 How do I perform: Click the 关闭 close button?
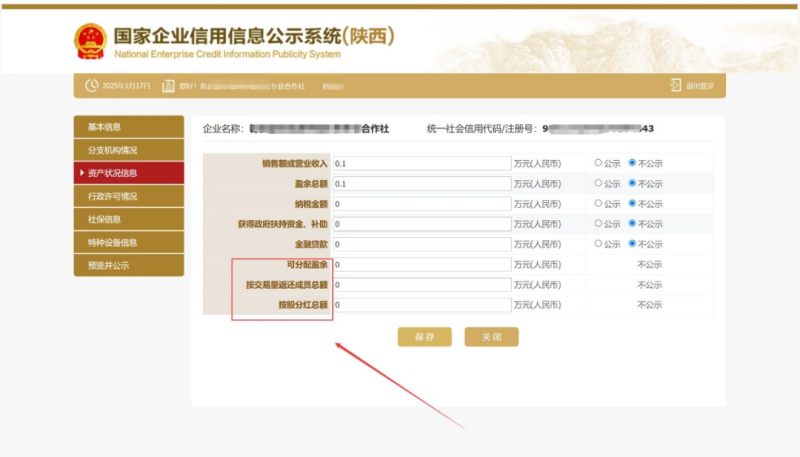tap(491, 337)
